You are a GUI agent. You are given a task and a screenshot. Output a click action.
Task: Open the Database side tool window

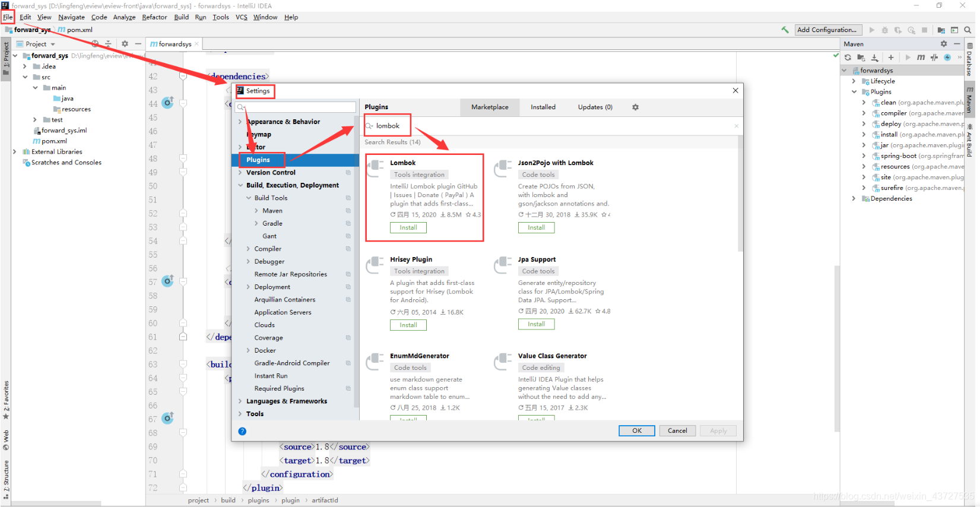(970, 58)
